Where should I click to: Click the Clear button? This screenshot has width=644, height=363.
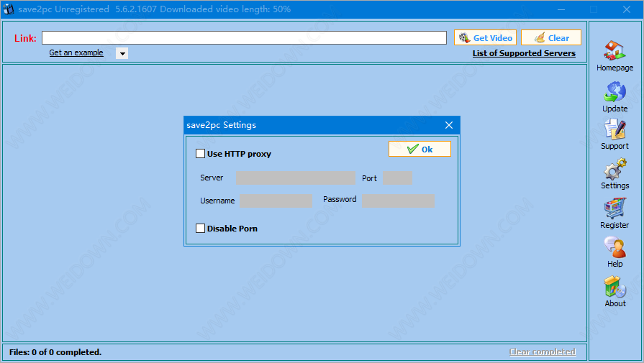tap(550, 38)
